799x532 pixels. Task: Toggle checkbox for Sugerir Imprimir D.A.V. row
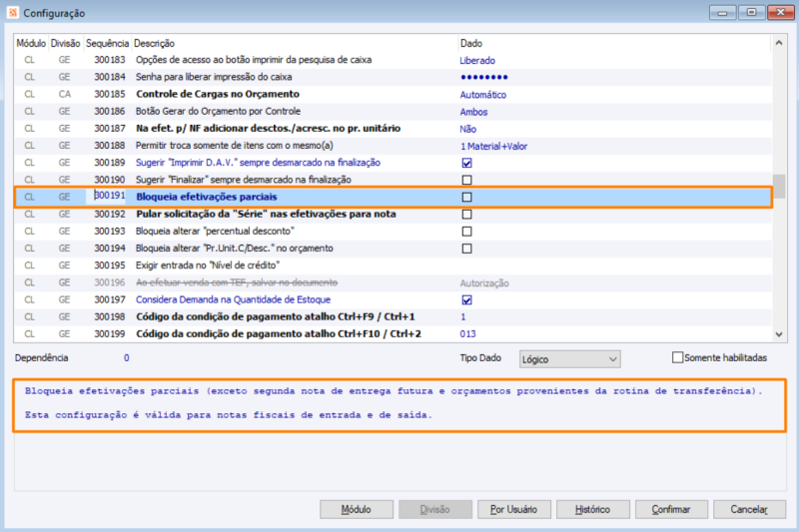[x=466, y=163]
